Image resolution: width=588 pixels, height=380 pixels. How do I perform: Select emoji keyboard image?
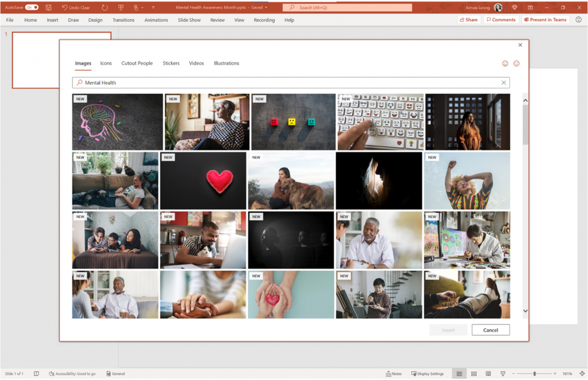pyautogui.click(x=381, y=122)
